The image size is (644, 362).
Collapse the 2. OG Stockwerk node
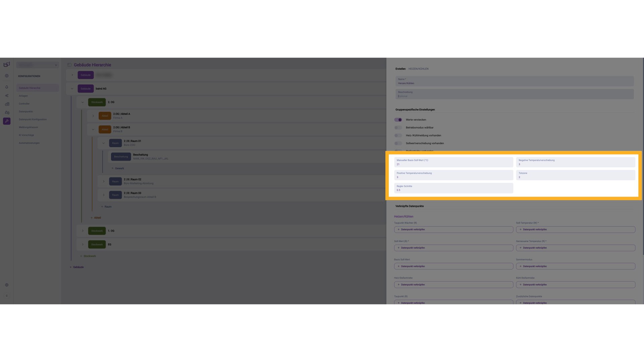point(83,102)
